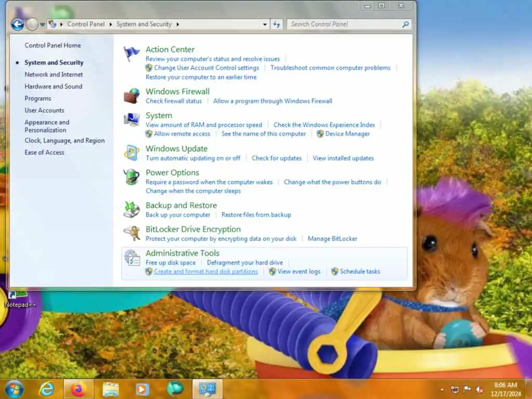Expand the address bar history dropdown
Image resolution: width=532 pixels, height=399 pixels.
pyautogui.click(x=264, y=24)
